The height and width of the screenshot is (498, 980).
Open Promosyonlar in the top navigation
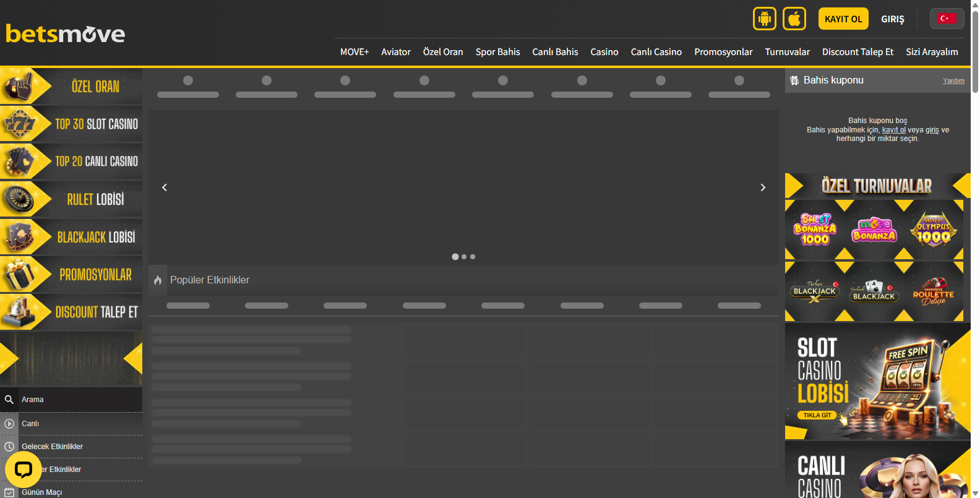pyautogui.click(x=723, y=52)
